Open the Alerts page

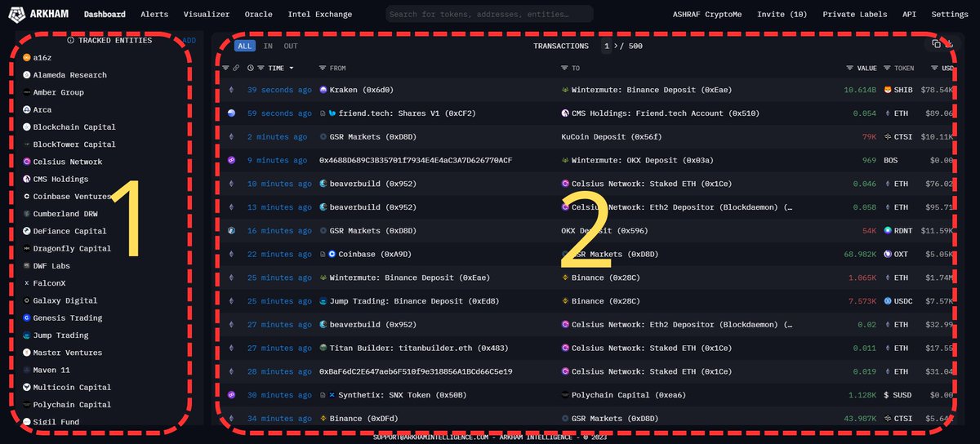[154, 15]
